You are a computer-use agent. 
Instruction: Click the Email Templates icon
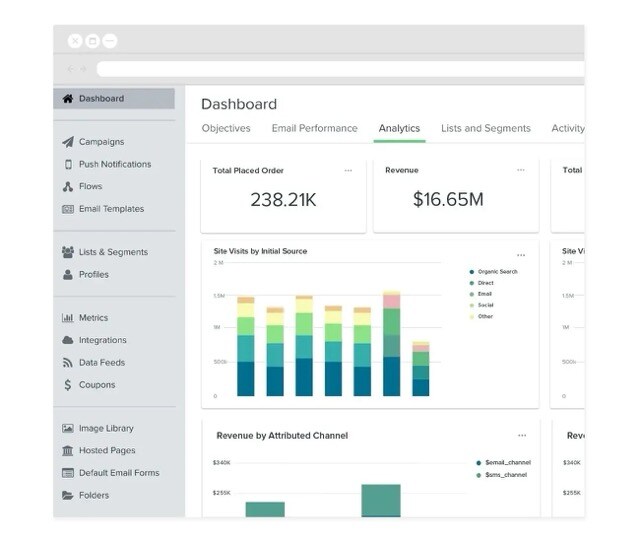pos(68,209)
